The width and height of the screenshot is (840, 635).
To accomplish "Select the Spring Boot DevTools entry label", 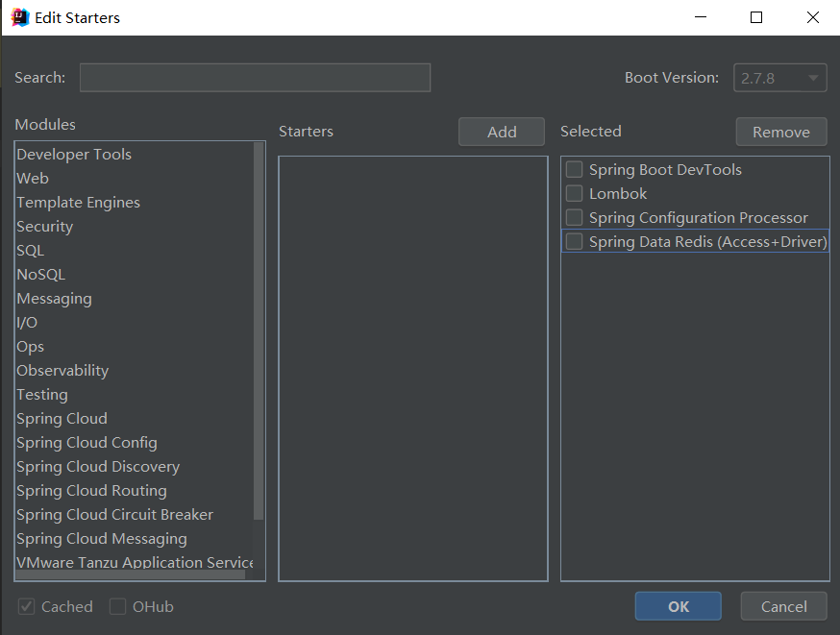I will [x=665, y=170].
